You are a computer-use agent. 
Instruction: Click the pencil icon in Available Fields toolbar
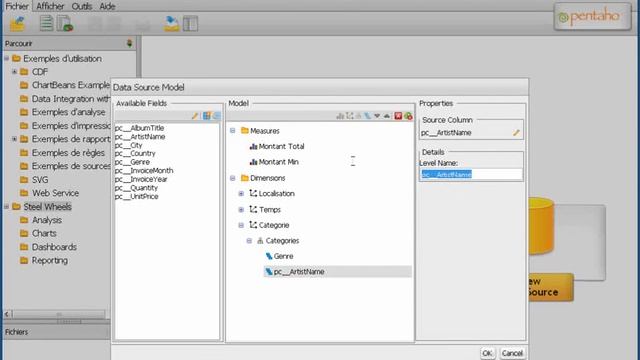coord(195,116)
